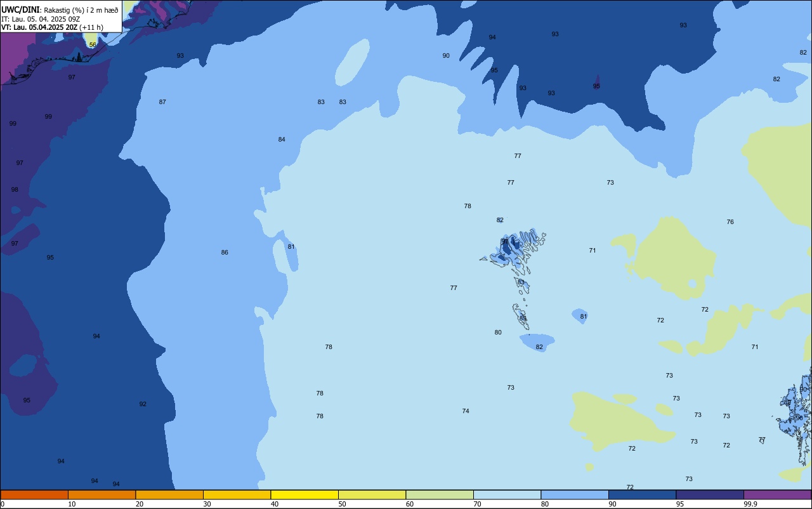812x509 pixels.
Task: Click the purple legend swatch above 99.9
Action: coord(777,494)
